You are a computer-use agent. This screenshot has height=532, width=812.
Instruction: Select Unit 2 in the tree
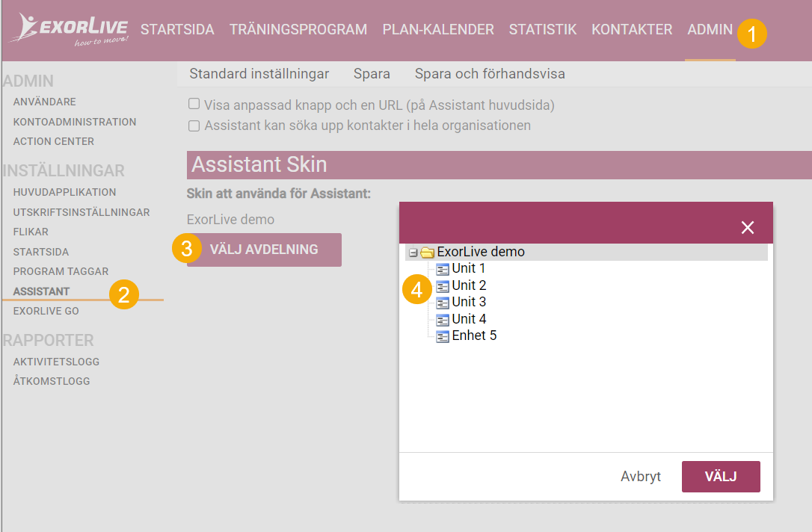(x=469, y=285)
